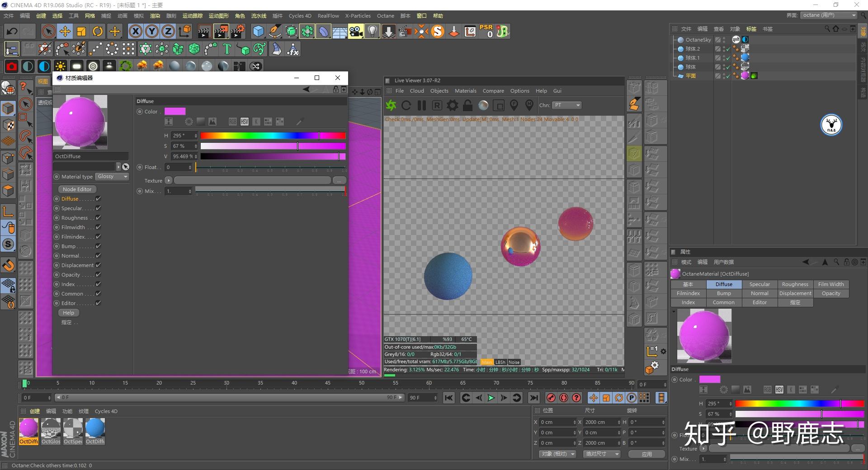Toggle the Opacity channel checkbox
The width and height of the screenshot is (868, 470).
point(98,275)
